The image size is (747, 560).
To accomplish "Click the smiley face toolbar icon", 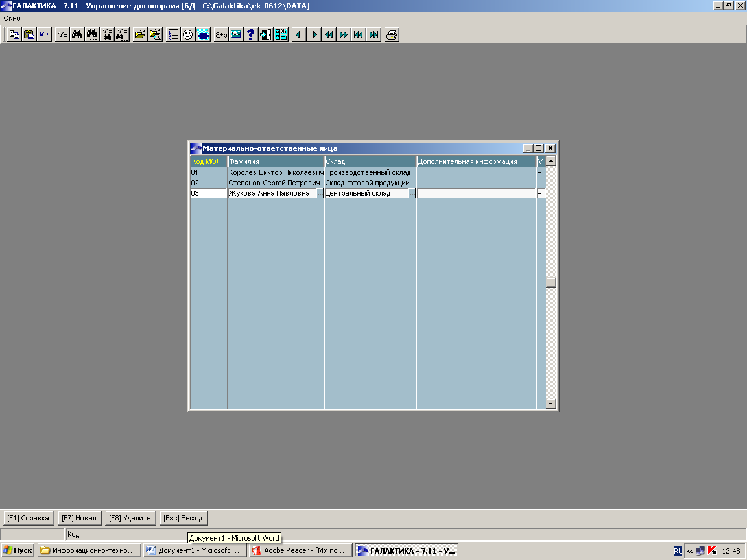I will click(188, 35).
